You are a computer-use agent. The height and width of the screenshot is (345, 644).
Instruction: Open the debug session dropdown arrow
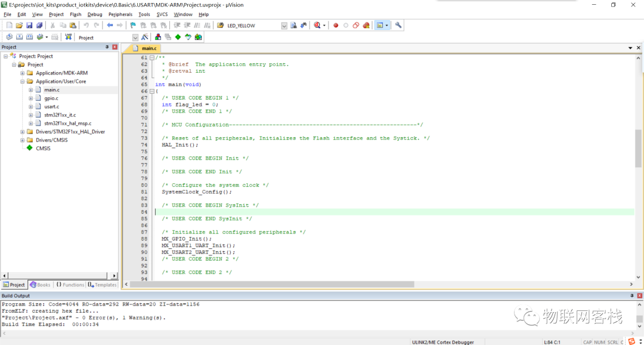pyautogui.click(x=324, y=25)
